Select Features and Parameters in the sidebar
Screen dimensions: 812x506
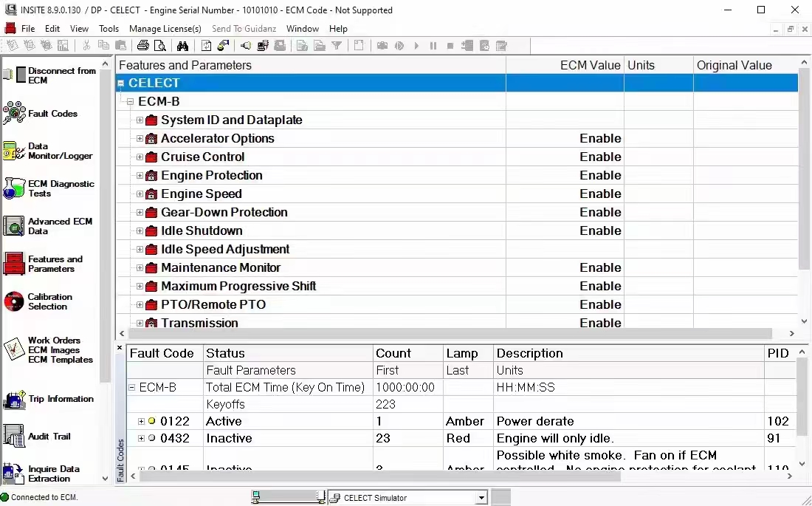(x=43, y=264)
